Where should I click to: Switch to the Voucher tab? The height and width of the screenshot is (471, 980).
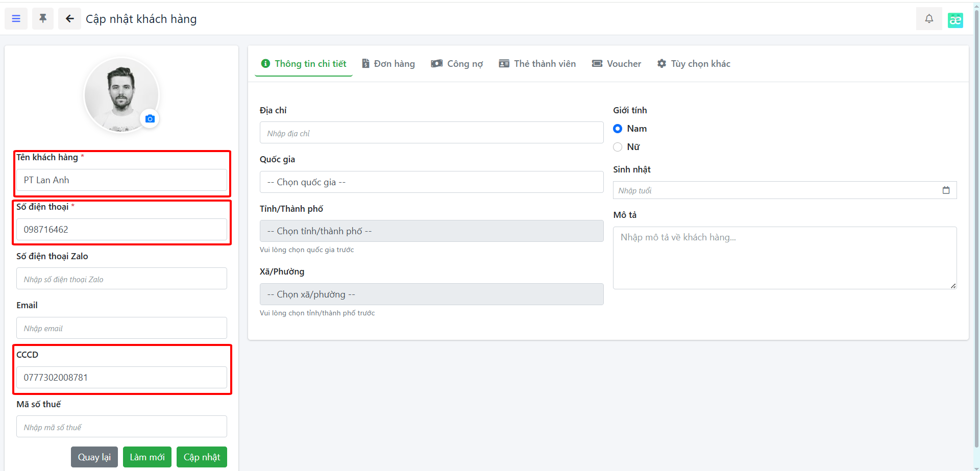[616, 64]
